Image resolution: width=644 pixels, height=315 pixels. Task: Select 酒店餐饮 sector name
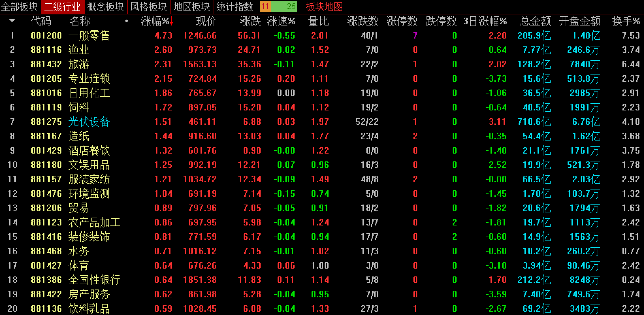(89, 150)
